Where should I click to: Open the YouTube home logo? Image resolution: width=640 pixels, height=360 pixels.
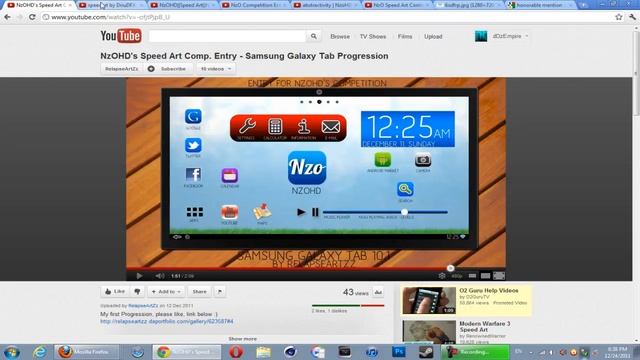(121, 36)
